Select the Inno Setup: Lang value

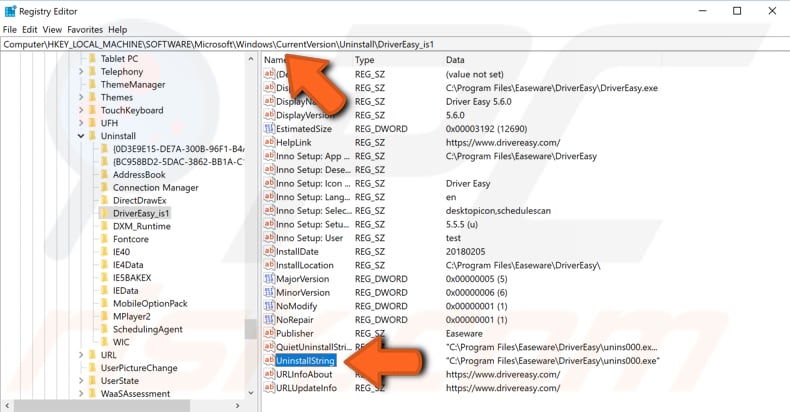click(313, 197)
